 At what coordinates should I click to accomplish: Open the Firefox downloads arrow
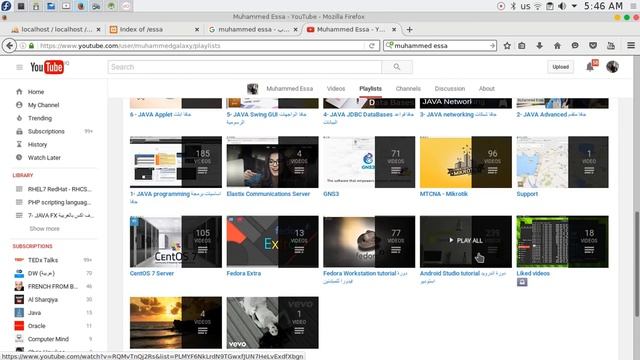[x=539, y=46]
